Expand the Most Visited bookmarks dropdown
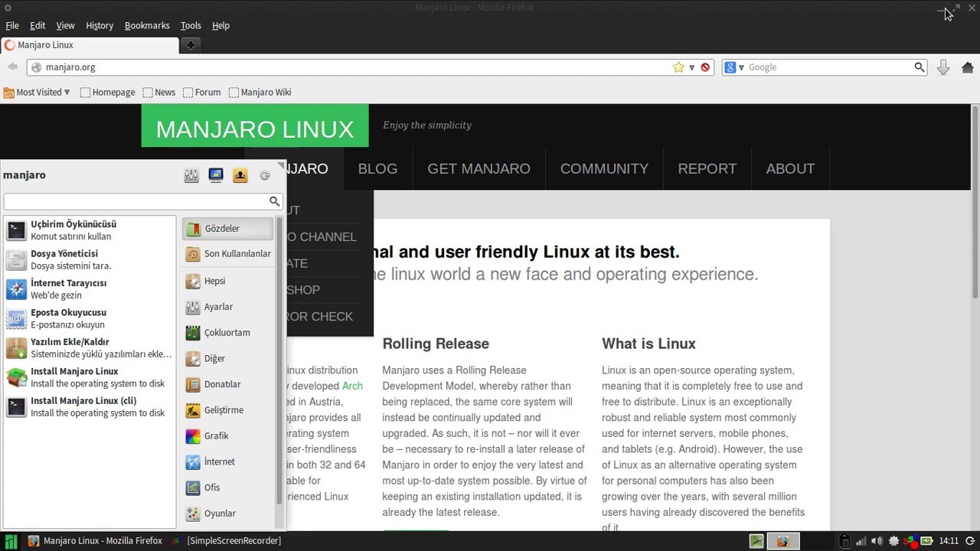The width and height of the screenshot is (980, 551). click(x=37, y=93)
